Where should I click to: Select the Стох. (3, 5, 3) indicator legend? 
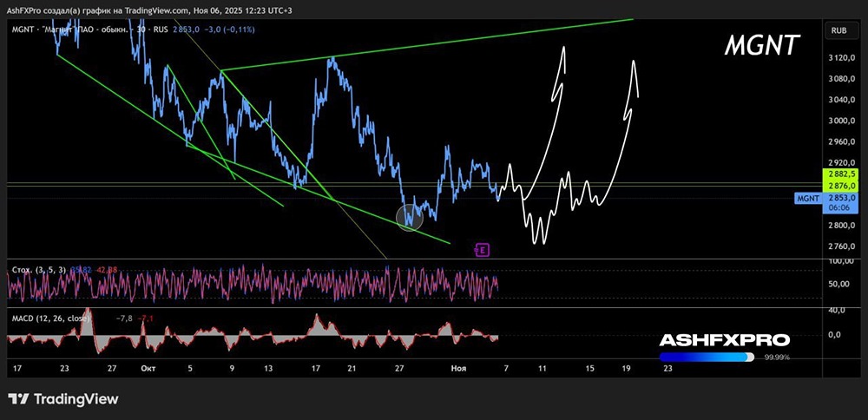[x=39, y=270]
